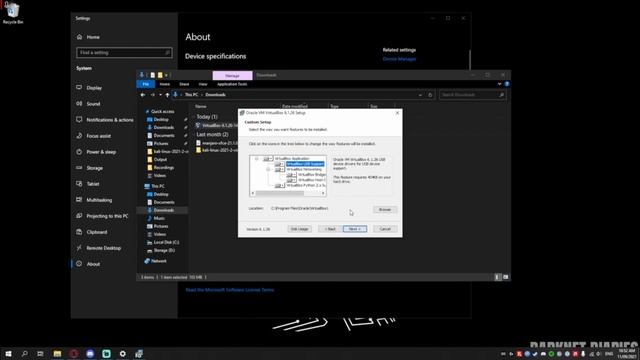Image resolution: width=640 pixels, height=360 pixels.
Task: Collapse the VirtualBox Application tree node
Action: pos(257,159)
